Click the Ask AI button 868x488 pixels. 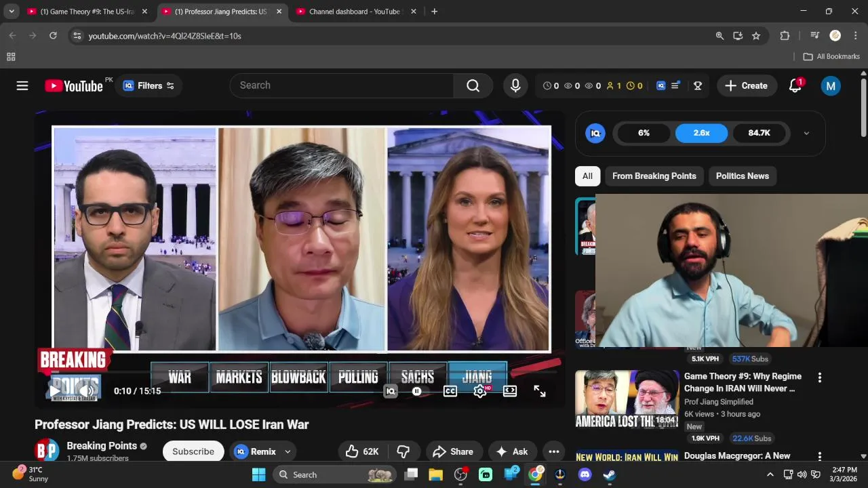click(x=512, y=451)
